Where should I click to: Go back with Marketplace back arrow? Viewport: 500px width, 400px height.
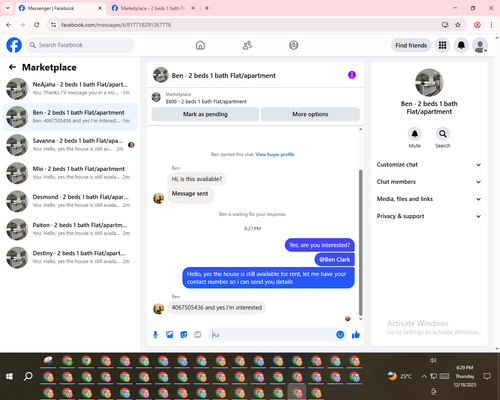pos(12,67)
